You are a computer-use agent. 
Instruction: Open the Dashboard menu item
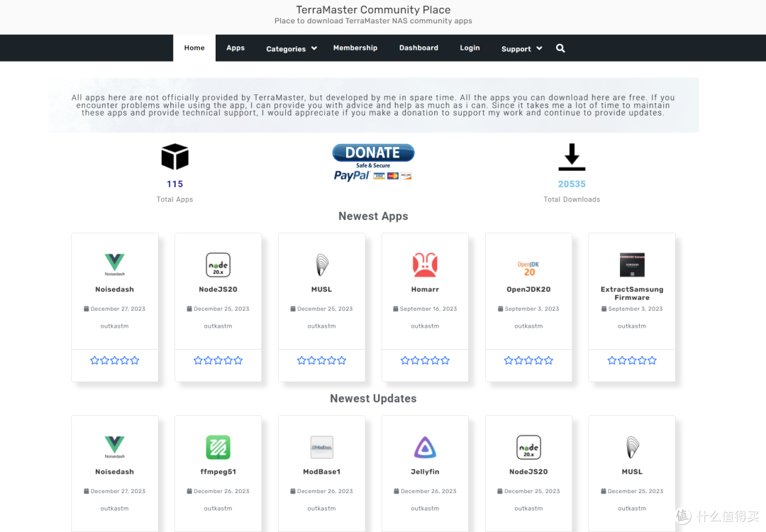click(418, 48)
